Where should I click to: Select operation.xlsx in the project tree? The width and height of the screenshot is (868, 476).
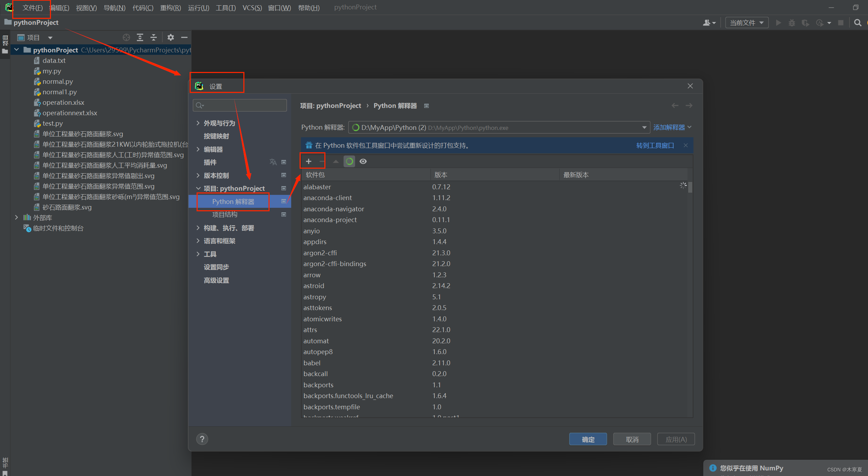(x=63, y=102)
